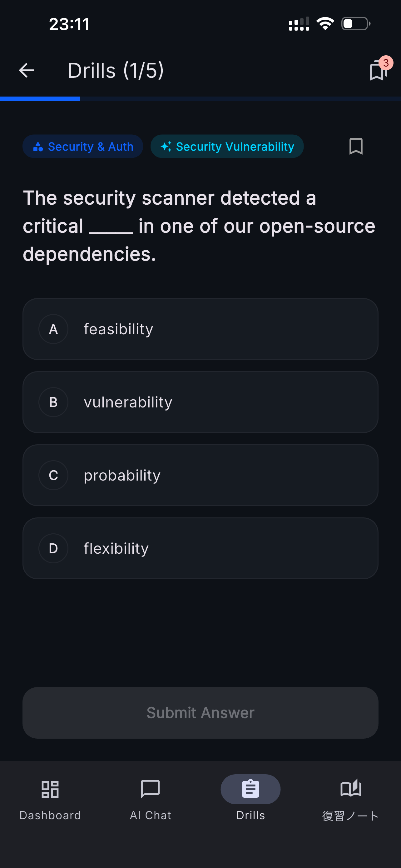Click the Security Vulnerability tag
The height and width of the screenshot is (868, 401).
tap(227, 146)
